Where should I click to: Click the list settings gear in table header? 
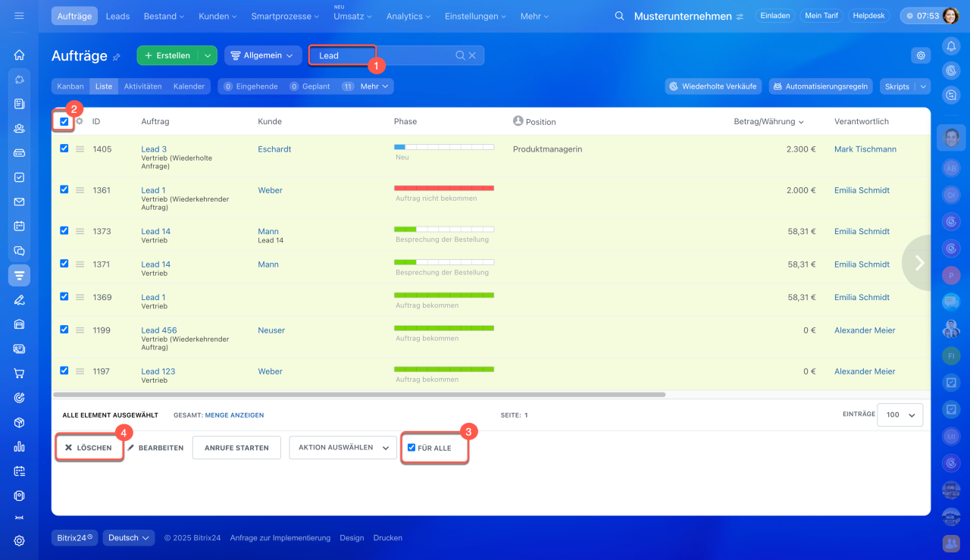click(x=79, y=121)
